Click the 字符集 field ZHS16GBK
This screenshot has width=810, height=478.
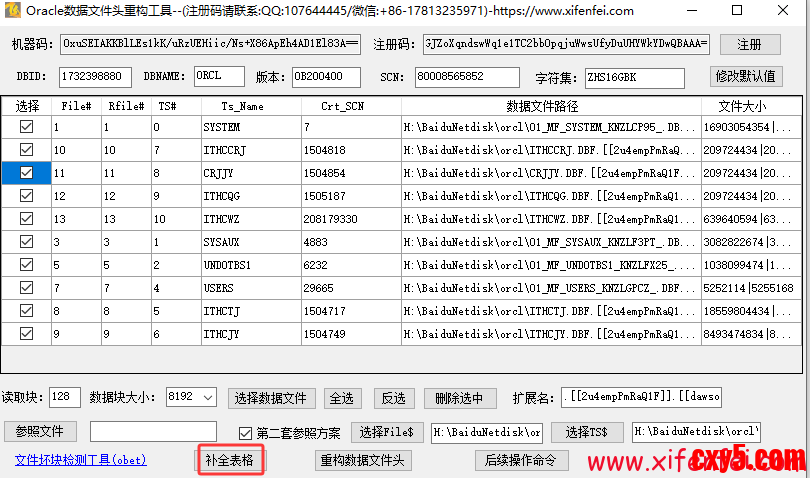point(634,78)
